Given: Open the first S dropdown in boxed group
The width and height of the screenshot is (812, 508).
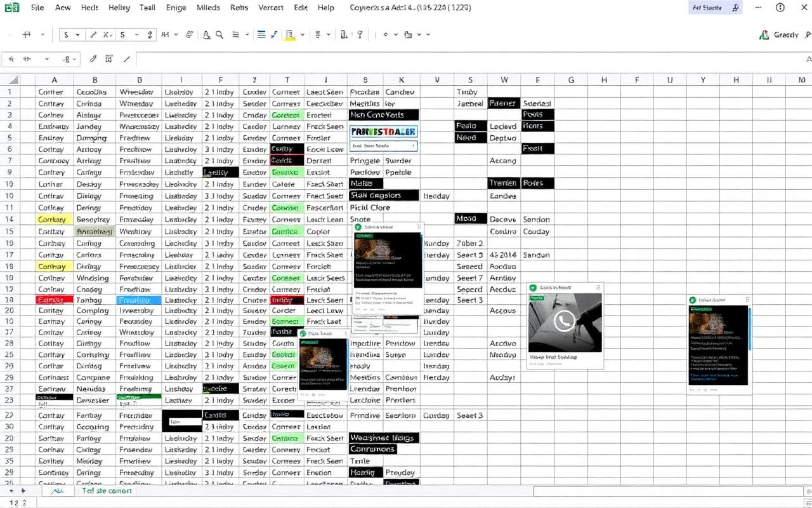Looking at the screenshot, I should click(77, 35).
